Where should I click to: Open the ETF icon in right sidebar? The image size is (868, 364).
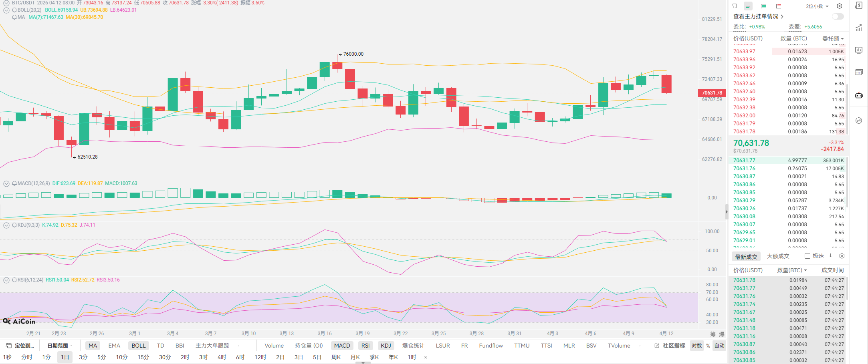coord(859,72)
